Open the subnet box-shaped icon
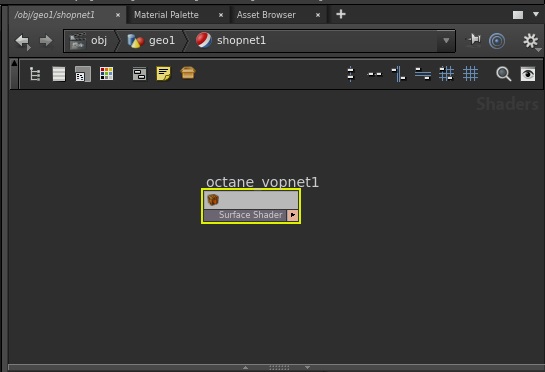545x372 pixels. [x=188, y=73]
